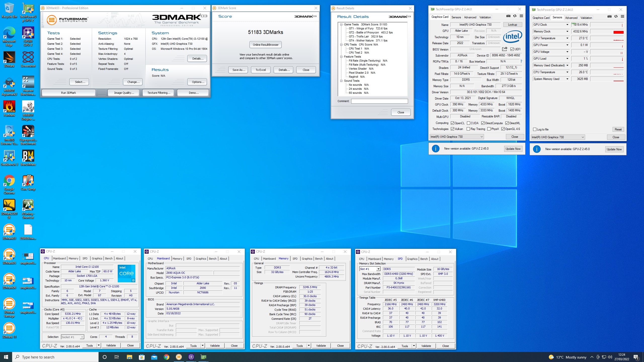Screen dimensions: 644x362
Task: Open Core Temp desktop icon
Action: tap(28, 183)
